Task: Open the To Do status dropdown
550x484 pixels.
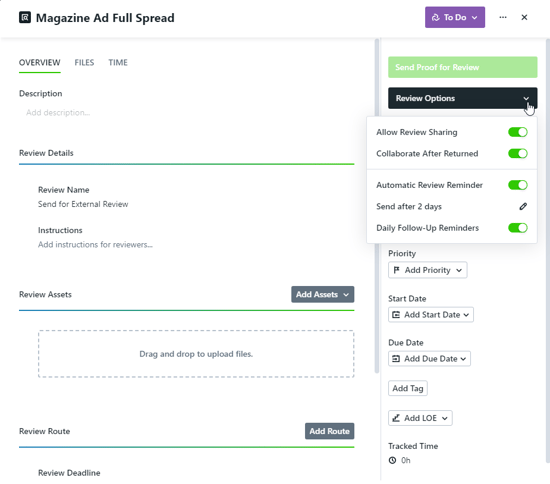Action: tap(455, 17)
